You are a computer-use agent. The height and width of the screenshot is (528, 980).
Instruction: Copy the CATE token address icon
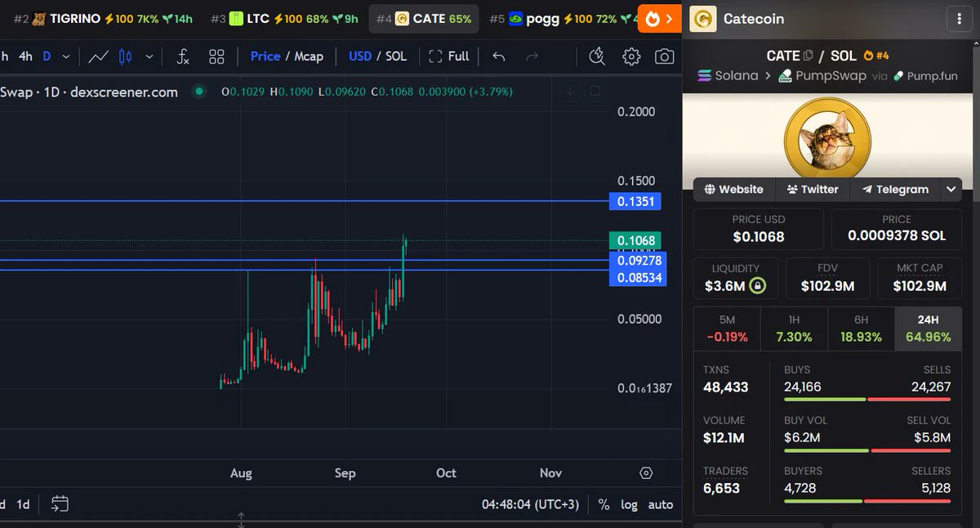(x=808, y=56)
